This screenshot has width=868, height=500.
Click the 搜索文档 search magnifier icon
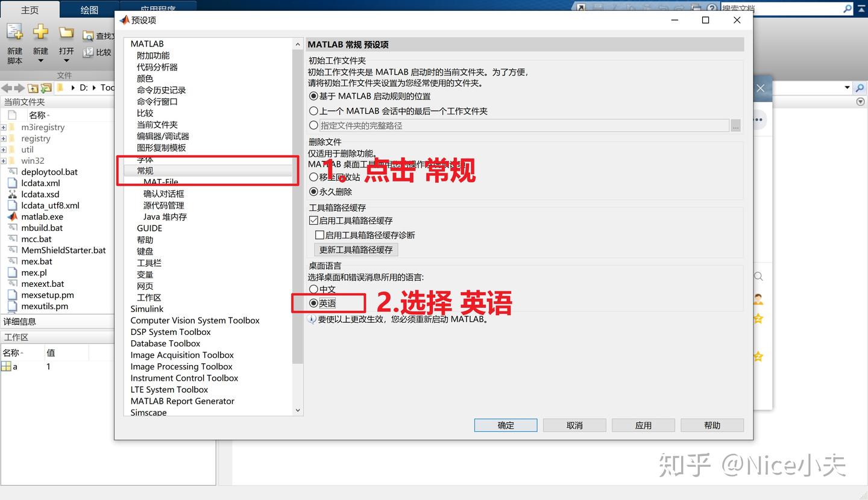(849, 8)
